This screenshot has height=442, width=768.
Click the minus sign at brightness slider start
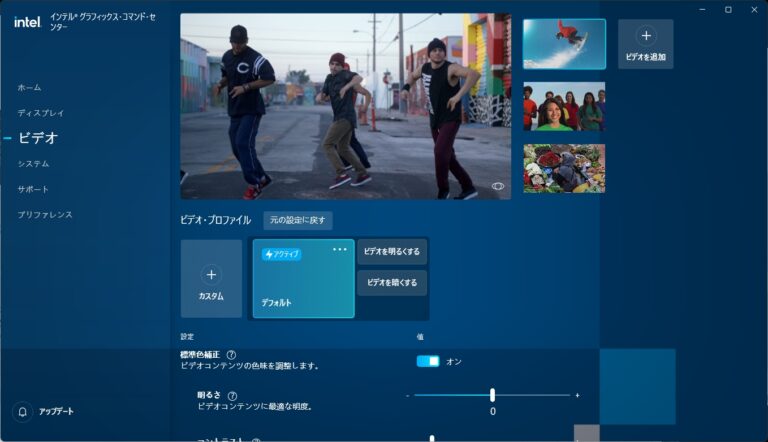[x=408, y=395]
